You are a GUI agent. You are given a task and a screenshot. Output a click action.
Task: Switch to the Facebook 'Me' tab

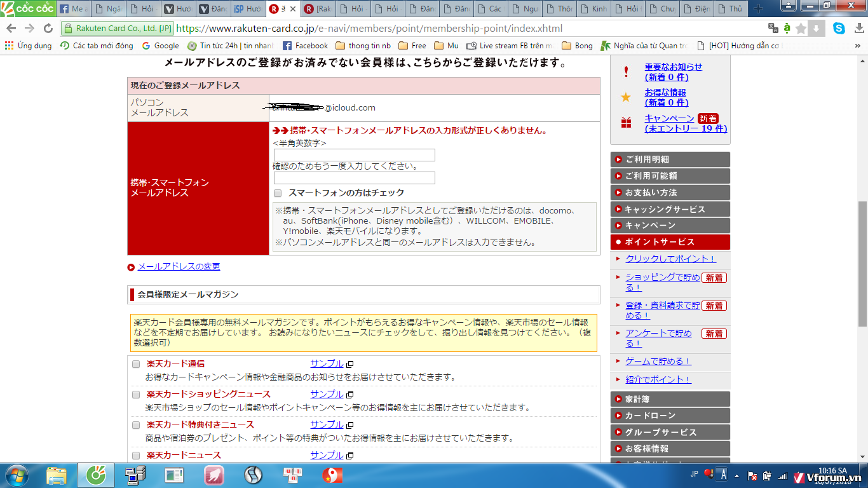coord(74,9)
